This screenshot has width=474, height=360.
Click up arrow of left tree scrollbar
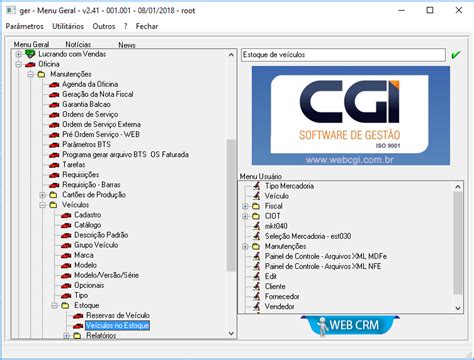[231, 54]
